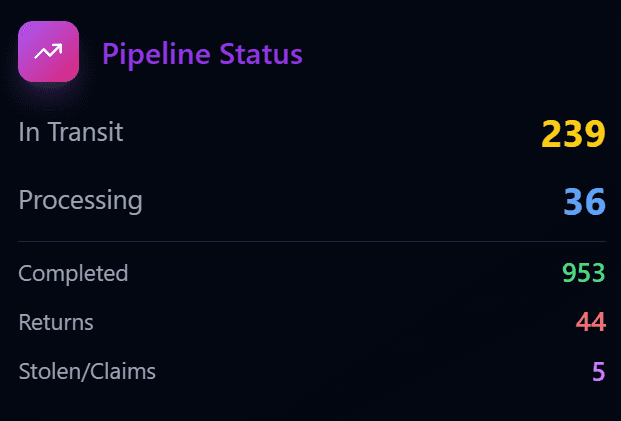Select the purple 5 Stolen/Claims count
The width and height of the screenshot is (621, 421).
coord(598,372)
